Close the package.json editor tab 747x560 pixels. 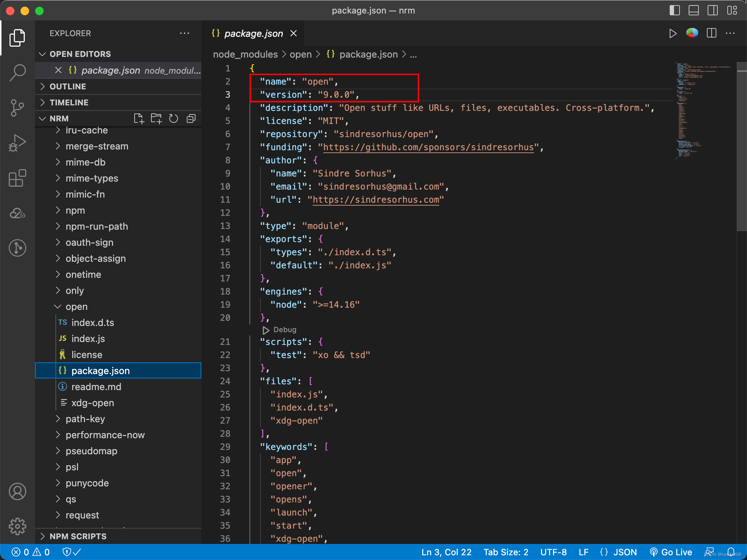pos(294,34)
